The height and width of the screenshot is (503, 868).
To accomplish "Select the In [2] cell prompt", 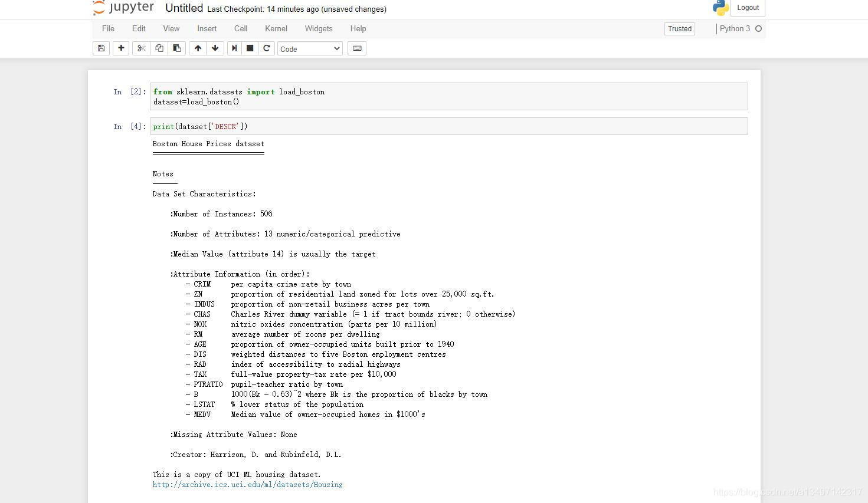I will [129, 92].
